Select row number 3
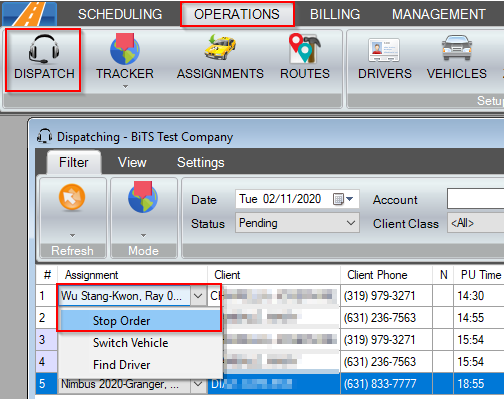The width and height of the screenshot is (504, 399). [x=47, y=340]
